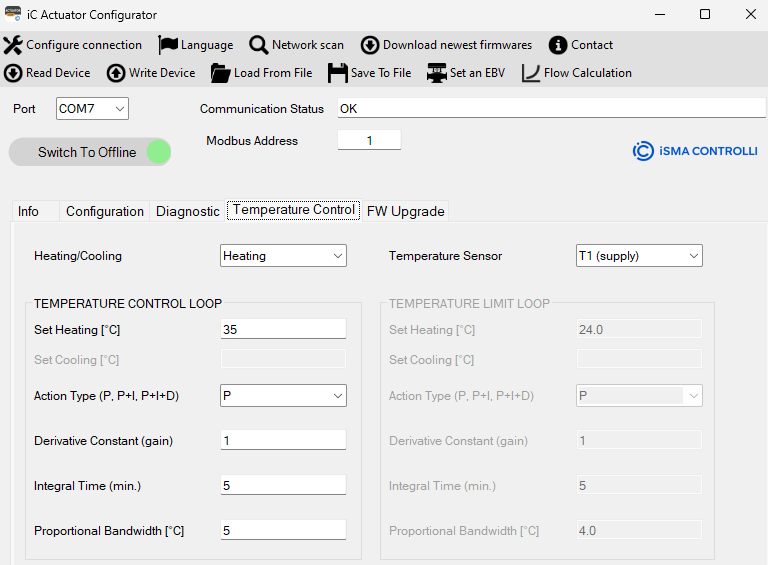Click the Download newest firmwares label
This screenshot has height=565, width=768.
click(457, 45)
